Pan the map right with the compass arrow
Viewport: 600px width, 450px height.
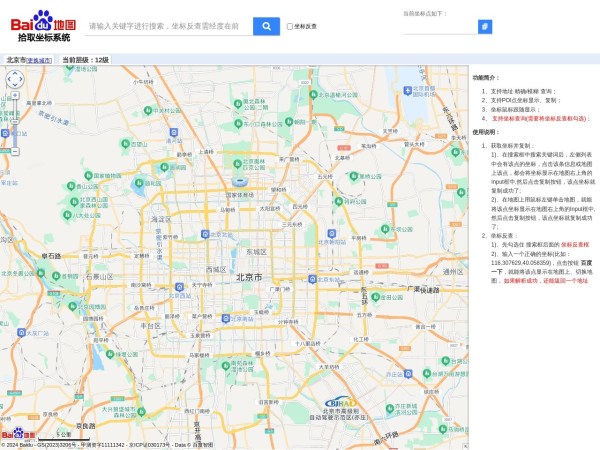(23, 80)
